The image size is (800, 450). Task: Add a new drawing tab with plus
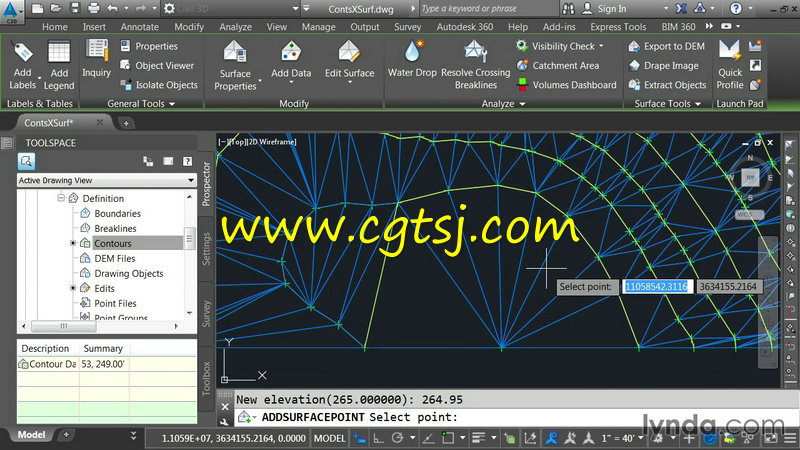(x=126, y=123)
